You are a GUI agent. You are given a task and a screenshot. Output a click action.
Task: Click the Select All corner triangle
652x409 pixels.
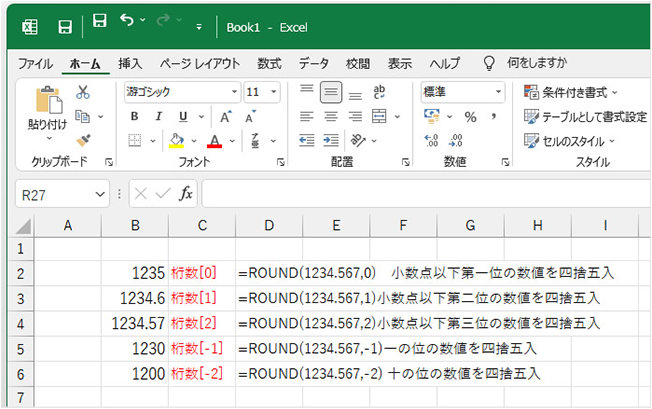[23, 226]
